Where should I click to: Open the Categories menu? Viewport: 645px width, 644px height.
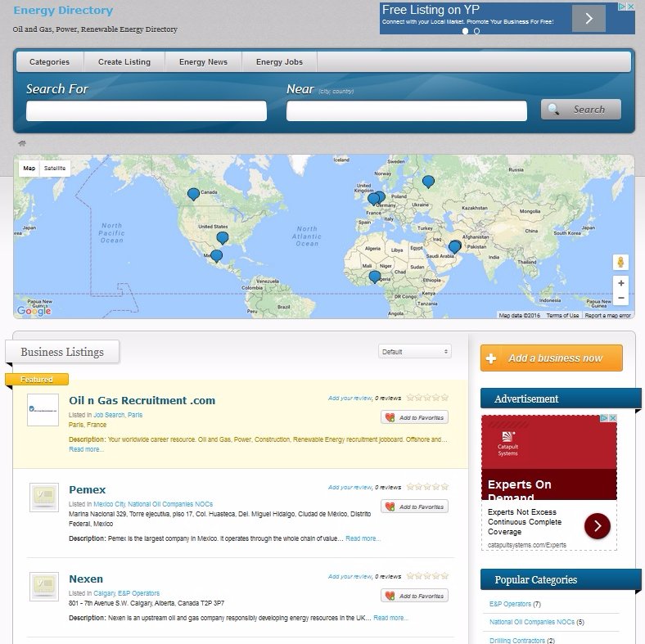pos(49,62)
